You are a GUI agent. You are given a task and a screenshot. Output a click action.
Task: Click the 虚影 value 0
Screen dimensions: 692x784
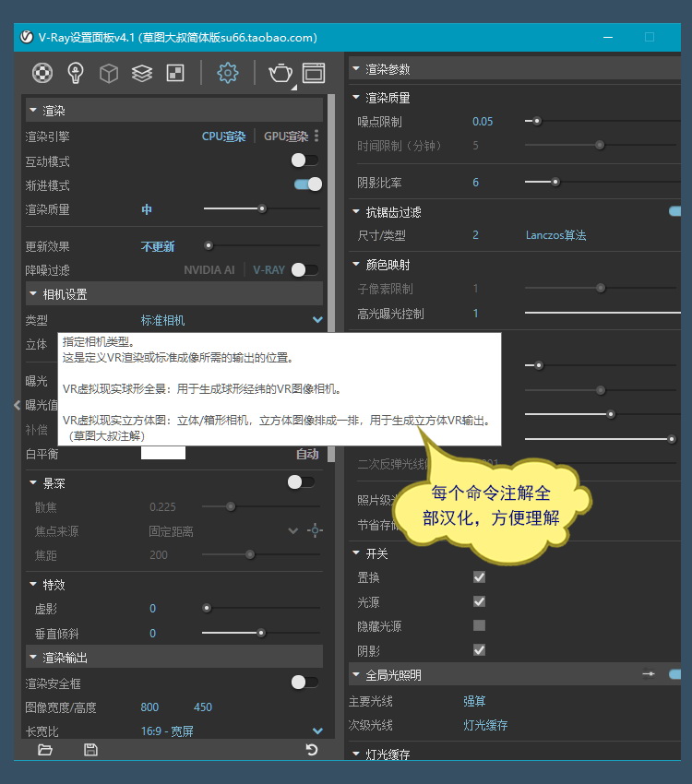(153, 609)
